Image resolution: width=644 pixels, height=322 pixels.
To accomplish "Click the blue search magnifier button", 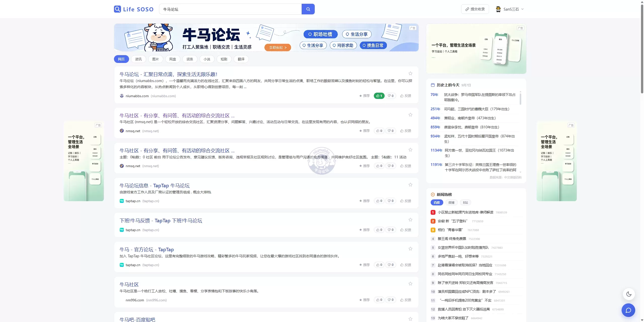I will pos(308,9).
